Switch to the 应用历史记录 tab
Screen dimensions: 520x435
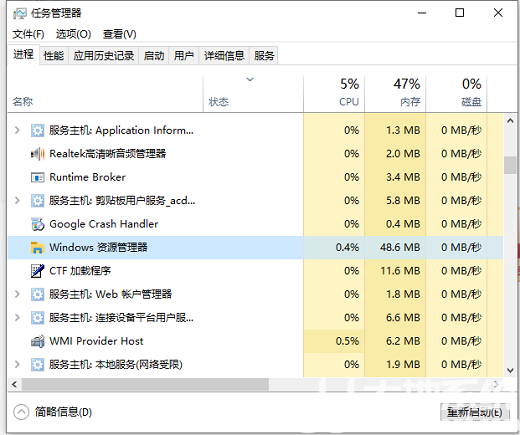pos(104,56)
